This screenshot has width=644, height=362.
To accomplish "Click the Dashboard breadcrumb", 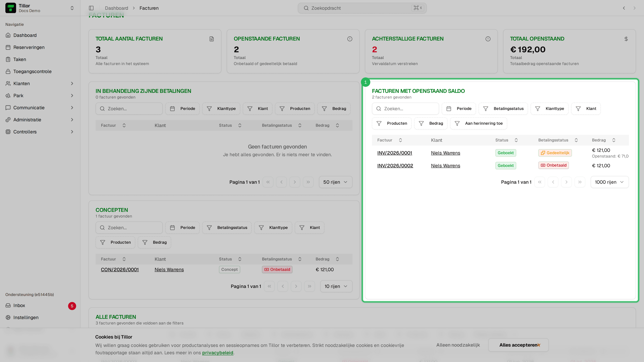I will [x=117, y=8].
